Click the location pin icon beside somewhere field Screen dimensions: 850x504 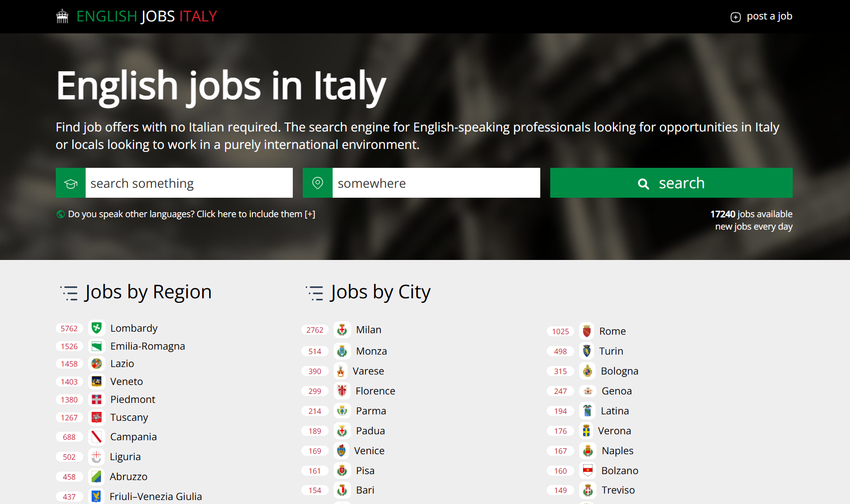pos(317,183)
